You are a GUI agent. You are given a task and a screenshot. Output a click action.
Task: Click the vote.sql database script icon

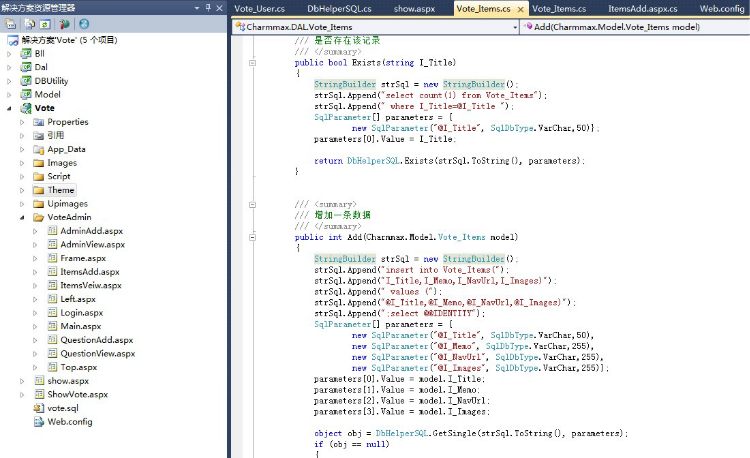click(39, 408)
